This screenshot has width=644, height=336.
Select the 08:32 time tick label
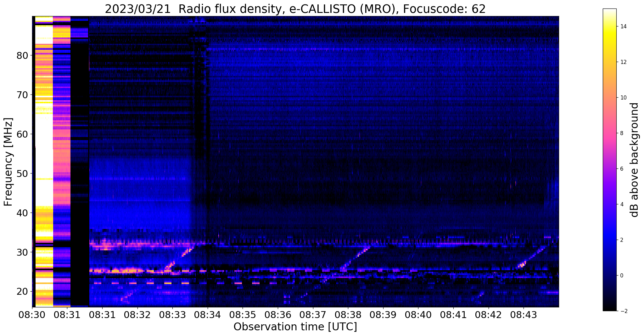pos(137,315)
